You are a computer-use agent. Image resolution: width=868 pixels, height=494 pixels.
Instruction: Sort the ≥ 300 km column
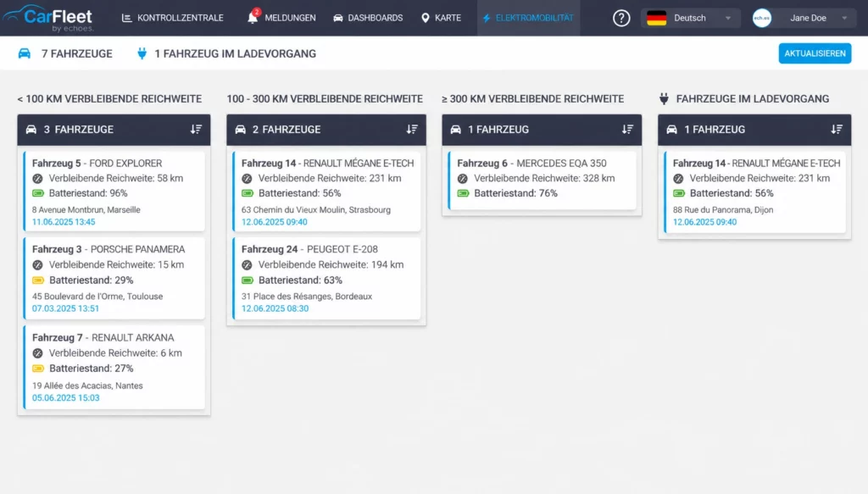tap(626, 130)
